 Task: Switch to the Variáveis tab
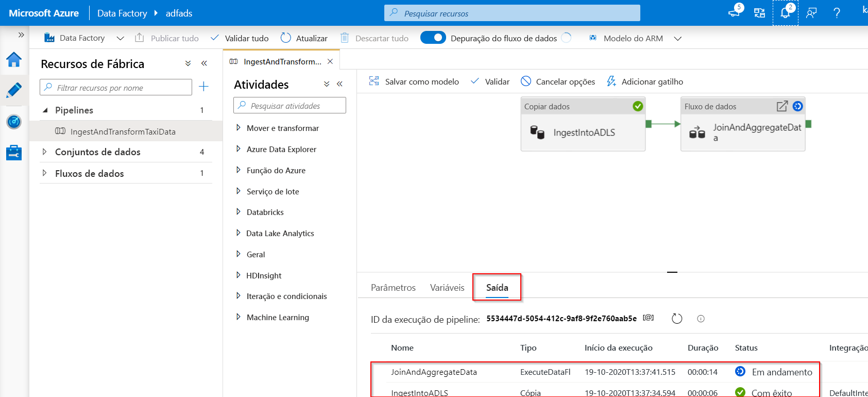447,288
